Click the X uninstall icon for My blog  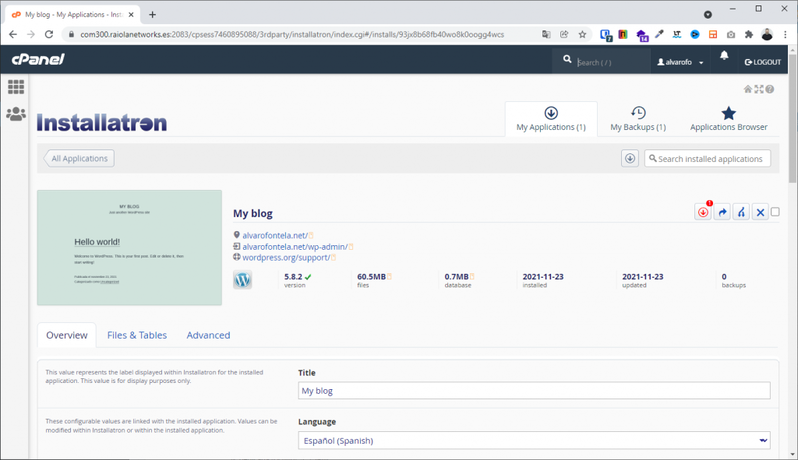760,212
